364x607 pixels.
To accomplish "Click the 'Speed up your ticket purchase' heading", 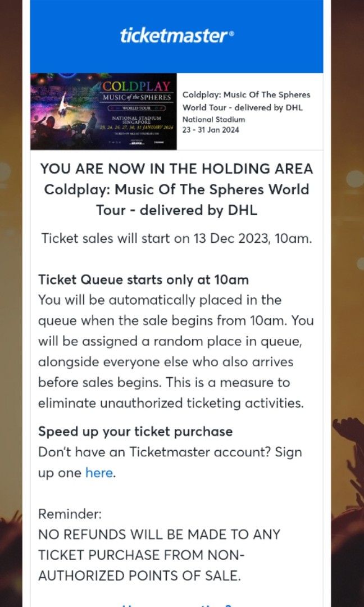I will 135,432.
